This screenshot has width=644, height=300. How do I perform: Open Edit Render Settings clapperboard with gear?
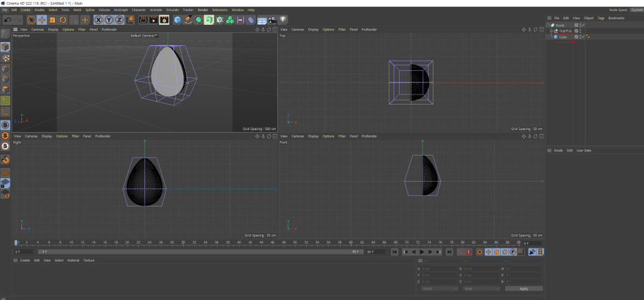point(164,20)
